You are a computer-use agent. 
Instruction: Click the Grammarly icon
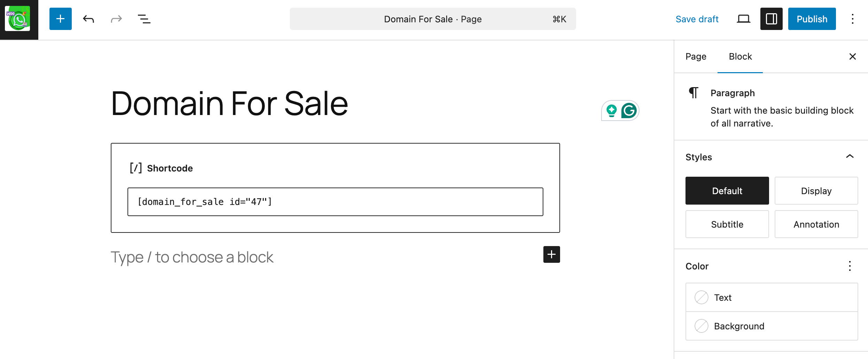pos(629,111)
